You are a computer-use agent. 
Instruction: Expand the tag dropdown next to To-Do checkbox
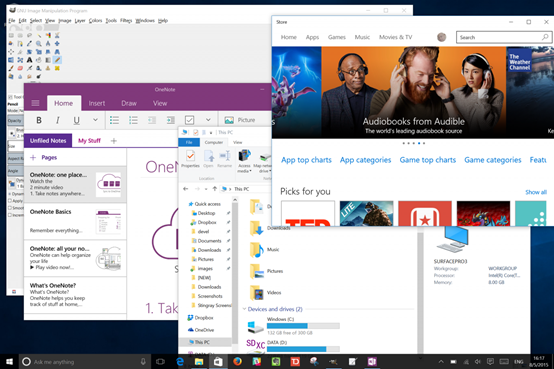(x=208, y=120)
